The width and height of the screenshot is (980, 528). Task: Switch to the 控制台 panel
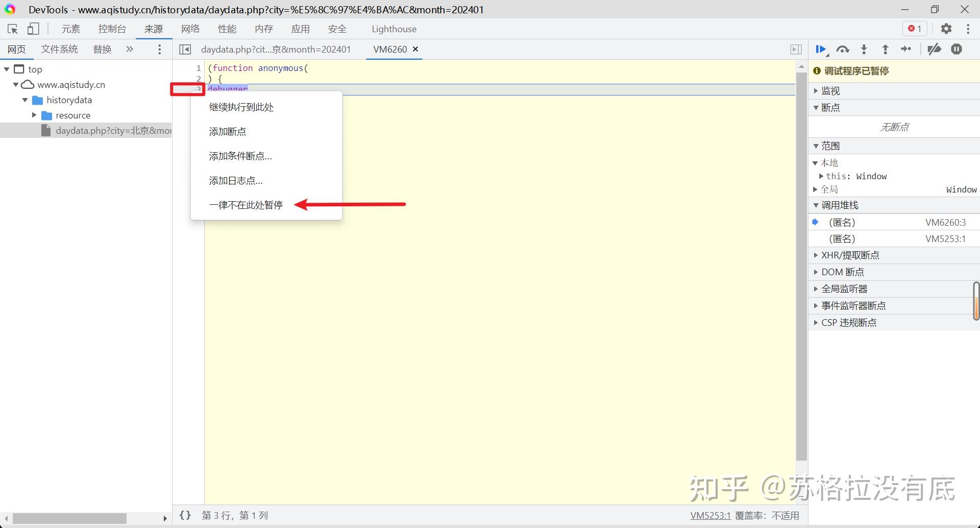[112, 29]
